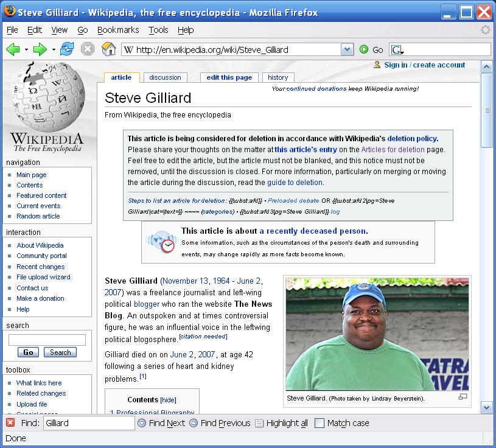Click in the Find bar text field

pos(89,423)
